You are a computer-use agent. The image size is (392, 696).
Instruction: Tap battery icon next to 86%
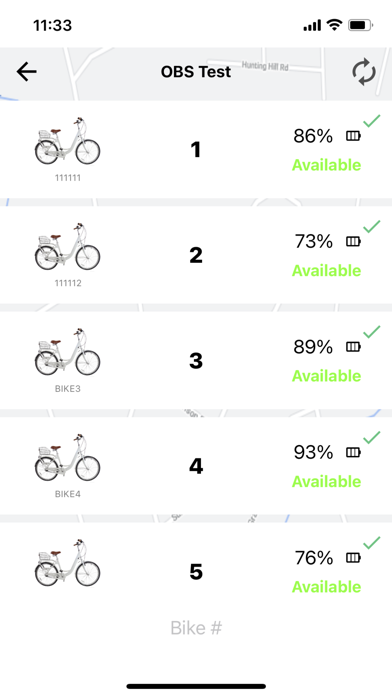(353, 136)
